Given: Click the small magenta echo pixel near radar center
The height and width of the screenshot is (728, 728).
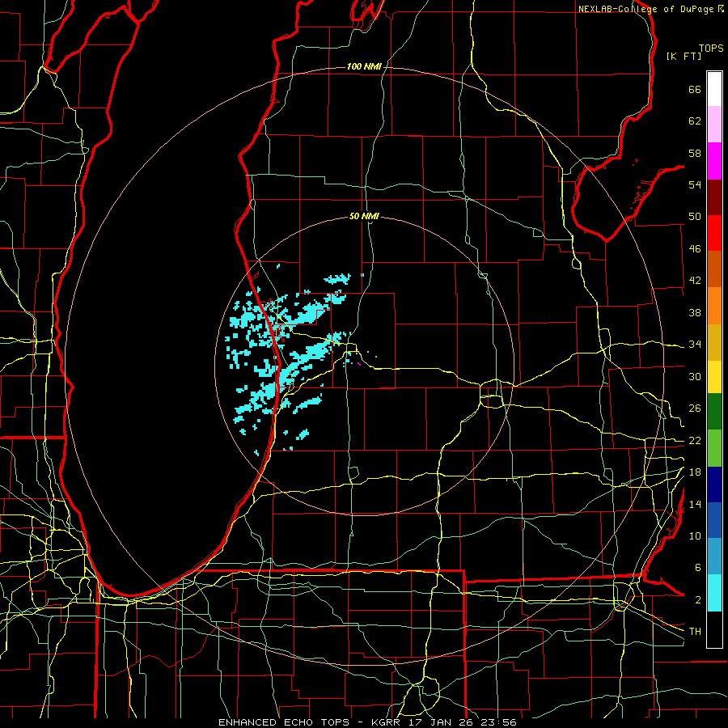Looking at the screenshot, I should tap(359, 364).
